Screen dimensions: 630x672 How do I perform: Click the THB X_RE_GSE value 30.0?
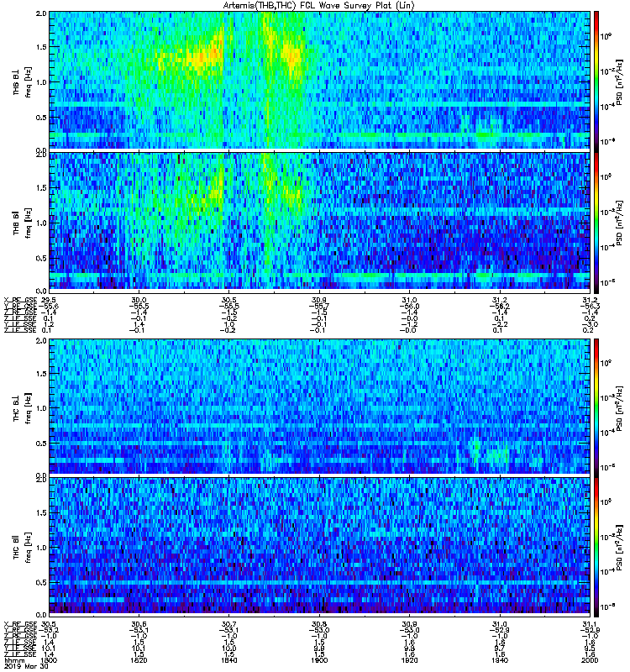pos(139,300)
